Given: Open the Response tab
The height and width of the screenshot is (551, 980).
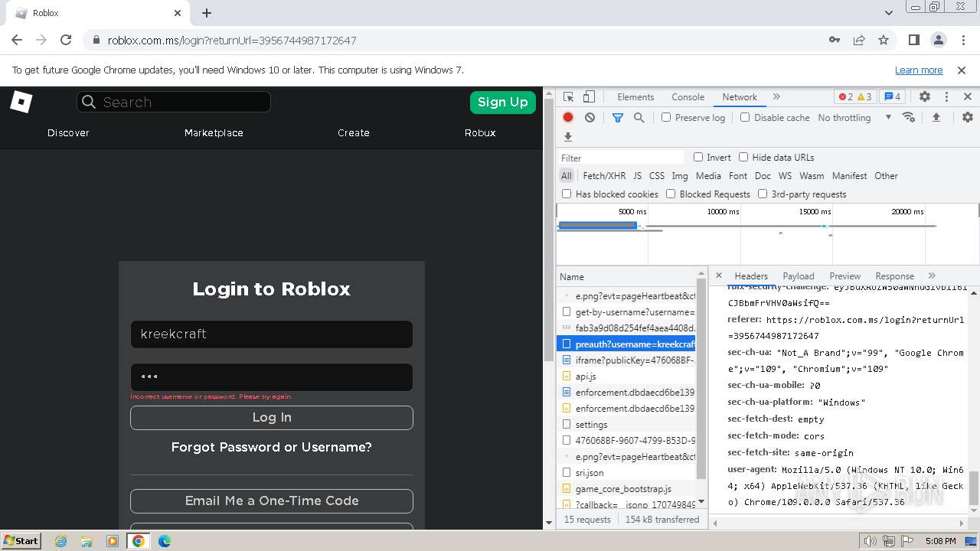Looking at the screenshot, I should point(894,276).
